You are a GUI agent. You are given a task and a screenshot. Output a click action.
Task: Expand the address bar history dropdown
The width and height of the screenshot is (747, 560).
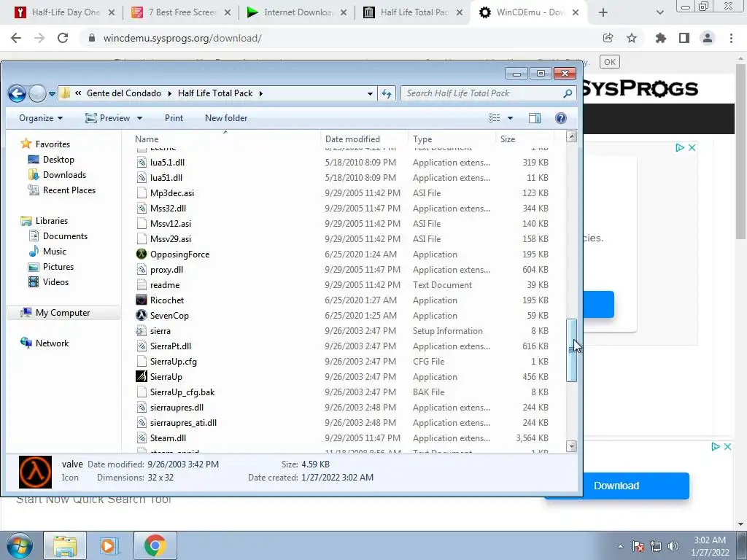click(x=370, y=93)
